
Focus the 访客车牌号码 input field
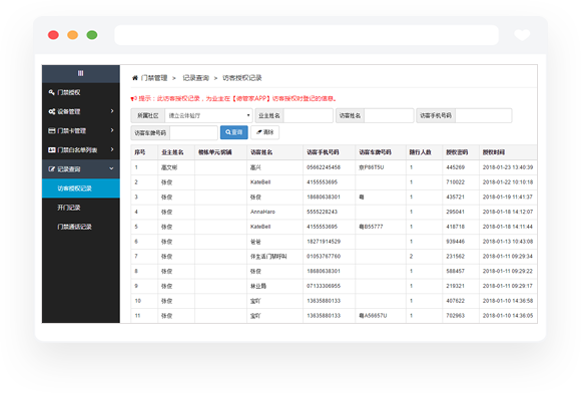pyautogui.click(x=193, y=133)
